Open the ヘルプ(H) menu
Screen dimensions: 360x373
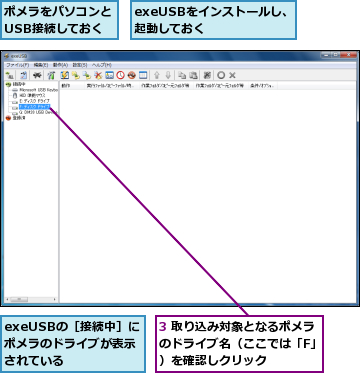[x=102, y=65]
